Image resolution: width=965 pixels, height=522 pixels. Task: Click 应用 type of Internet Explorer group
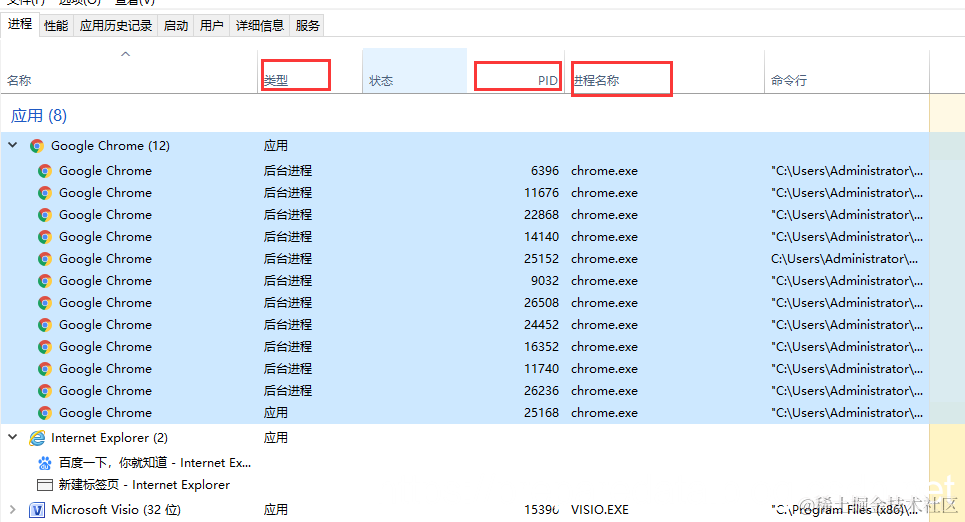[276, 438]
